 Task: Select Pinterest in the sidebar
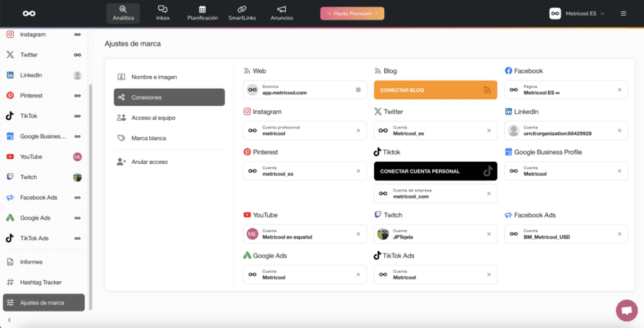pyautogui.click(x=44, y=95)
